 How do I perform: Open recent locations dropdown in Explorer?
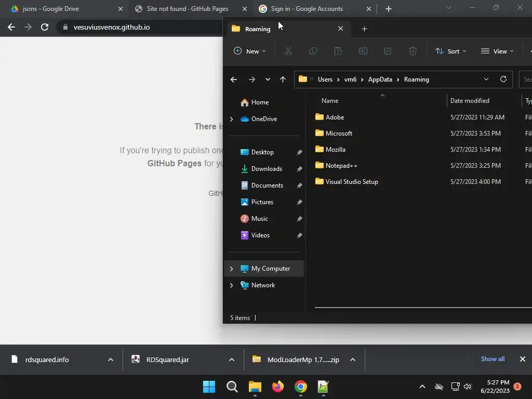coord(268,79)
